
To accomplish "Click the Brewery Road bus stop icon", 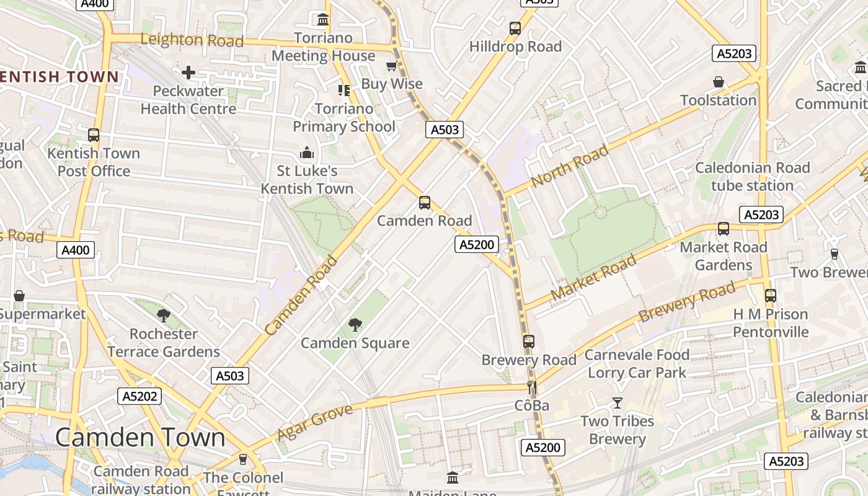I will tap(529, 342).
